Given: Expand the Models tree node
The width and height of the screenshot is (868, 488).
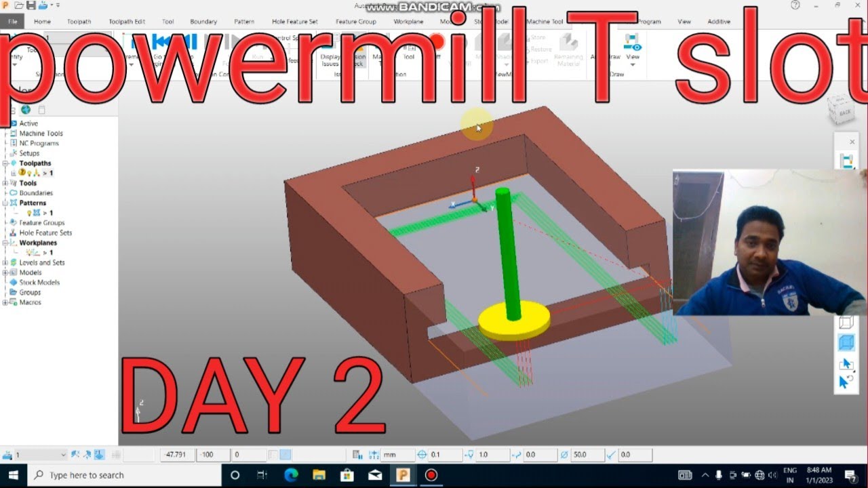Looking at the screenshot, I should (5, 272).
